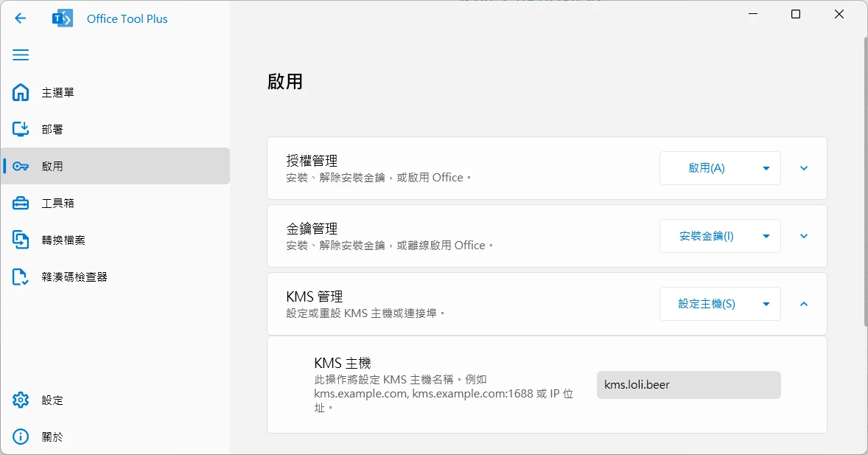
Task: Click the 雜湊碼檢查器 file check icon
Action: pyautogui.click(x=21, y=277)
